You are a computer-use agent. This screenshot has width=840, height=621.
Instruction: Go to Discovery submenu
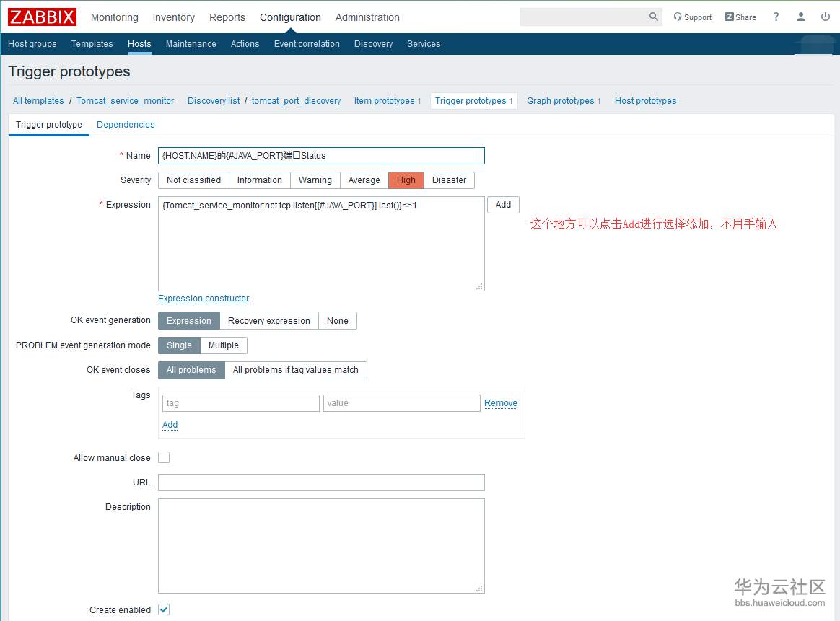(x=373, y=44)
